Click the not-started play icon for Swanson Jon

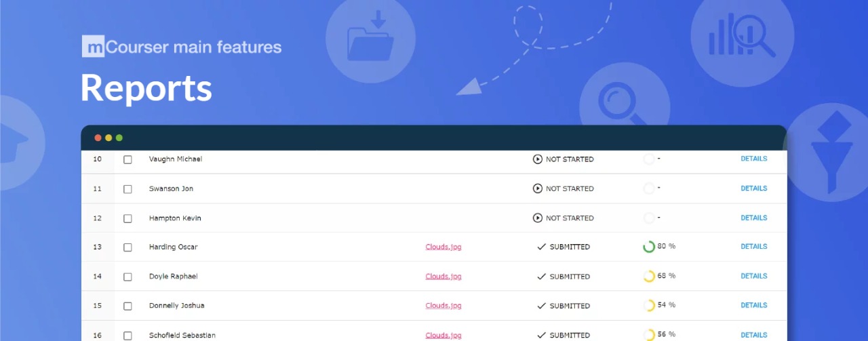[x=538, y=188]
